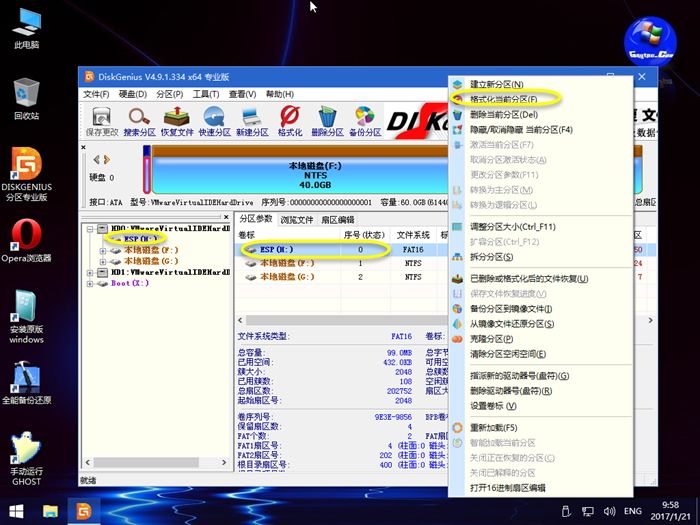Click the Windows Start button
The image size is (700, 525).
click(17, 511)
